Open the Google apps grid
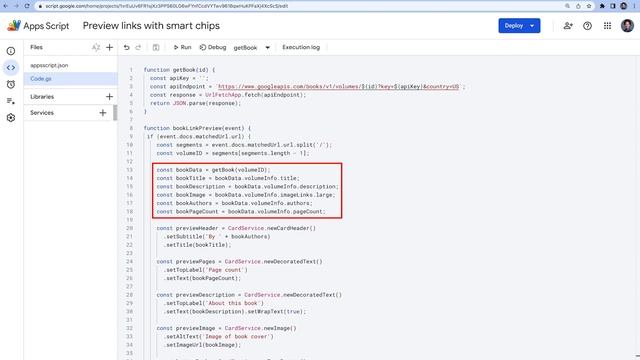Viewport: 640px width, 360px height. pyautogui.click(x=607, y=26)
